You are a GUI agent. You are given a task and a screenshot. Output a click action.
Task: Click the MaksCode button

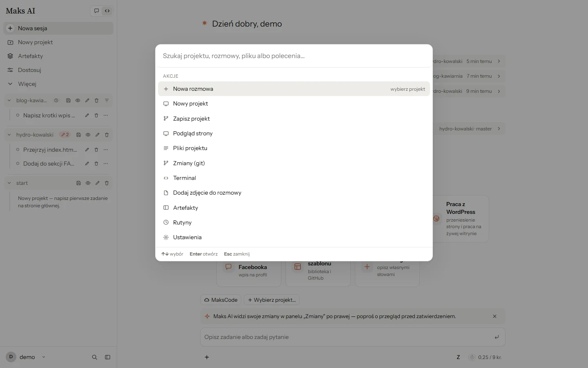[x=221, y=300]
